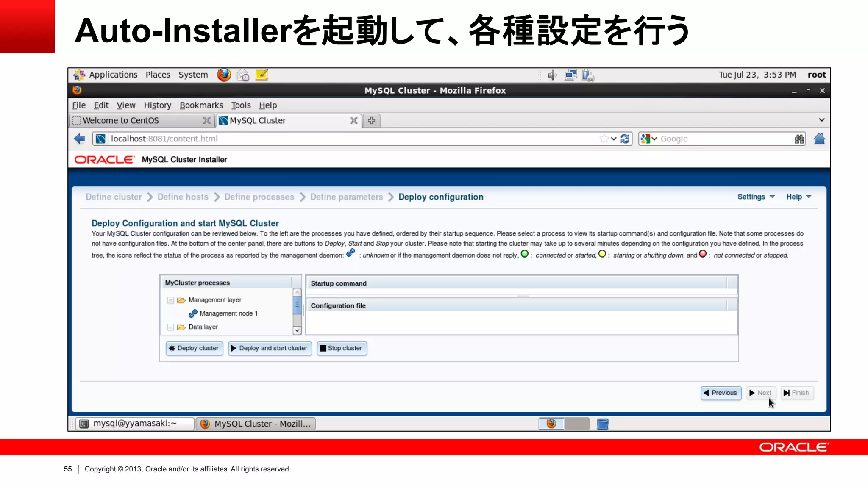
Task: Collapse the Data layer tree node
Action: 170,327
